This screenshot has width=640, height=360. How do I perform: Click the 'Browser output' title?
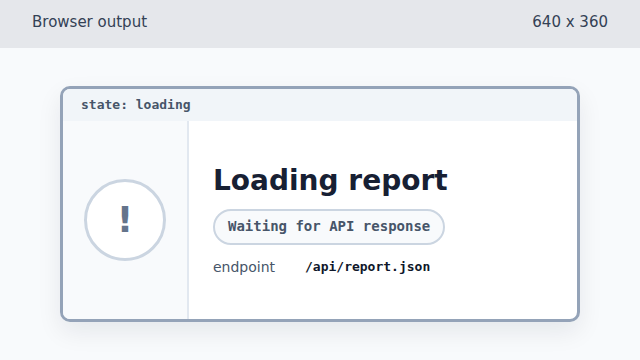[x=89, y=22]
